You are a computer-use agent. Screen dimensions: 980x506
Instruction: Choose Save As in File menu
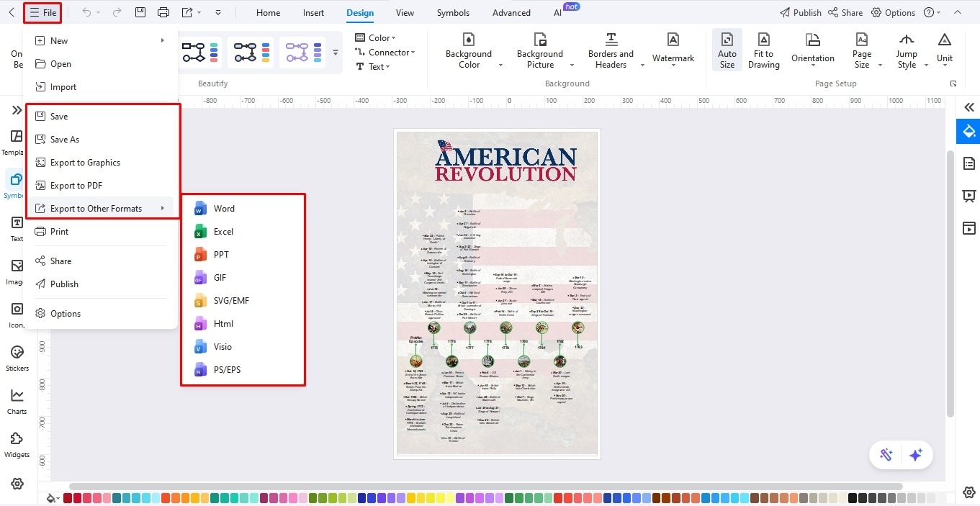point(100,140)
